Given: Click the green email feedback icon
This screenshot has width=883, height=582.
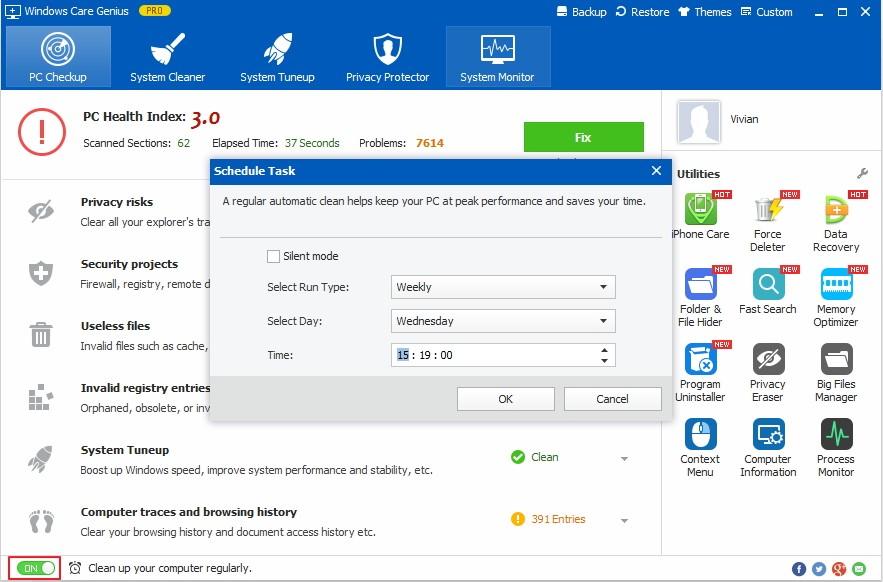Looking at the screenshot, I should [859, 568].
